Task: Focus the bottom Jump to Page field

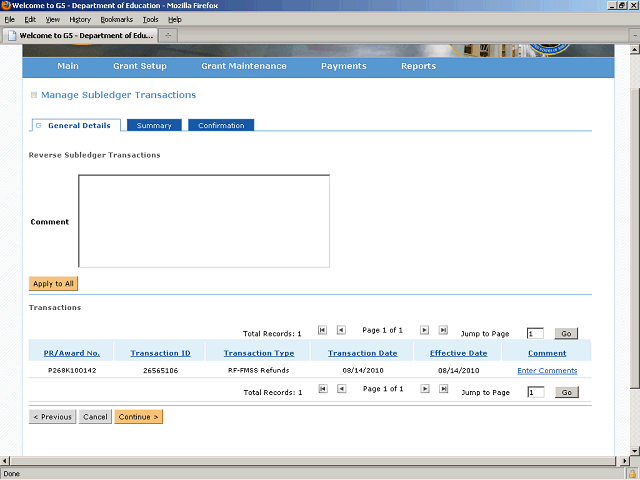Action: click(x=536, y=392)
